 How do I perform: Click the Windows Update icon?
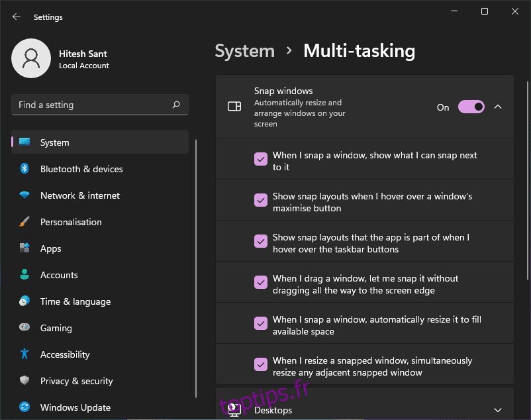click(24, 407)
